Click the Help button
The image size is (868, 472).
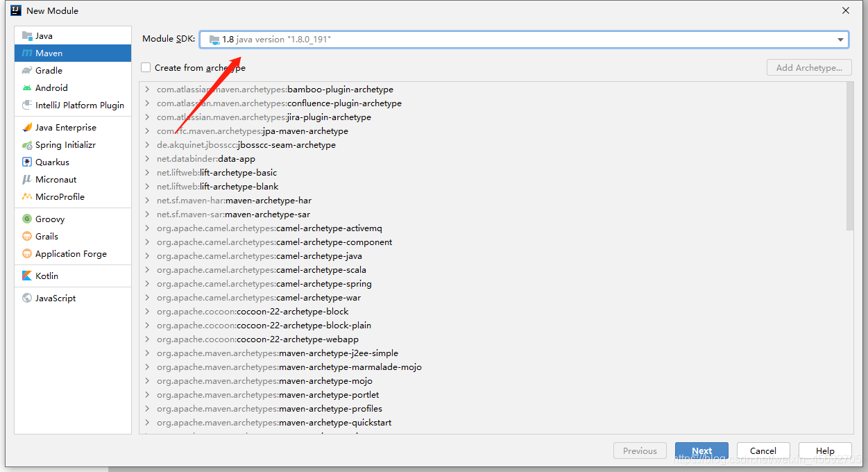[x=825, y=450]
